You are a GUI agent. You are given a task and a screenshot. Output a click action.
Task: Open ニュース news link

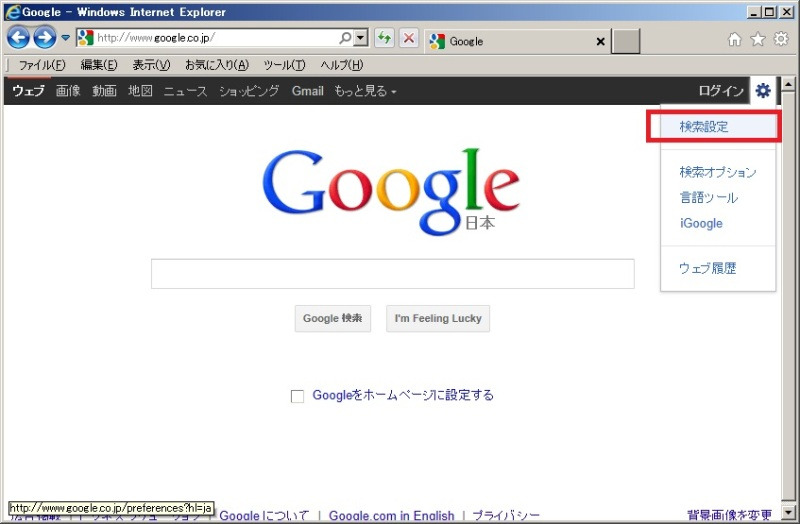(186, 91)
